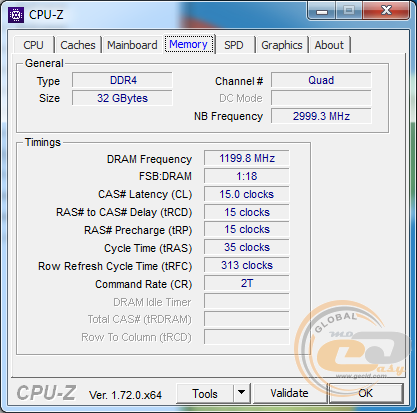Select the 2999.3 MHz NB Frequency value
The height and width of the screenshot is (413, 417).
[x=321, y=116]
